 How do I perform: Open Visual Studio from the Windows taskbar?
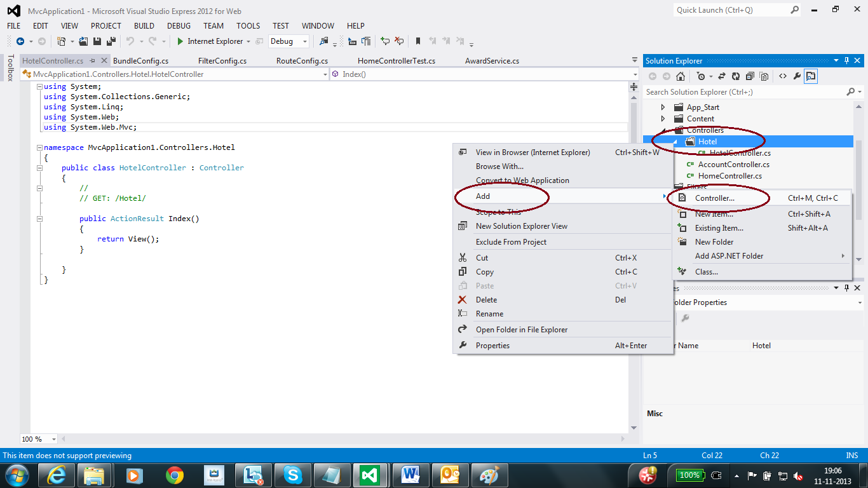pyautogui.click(x=369, y=475)
